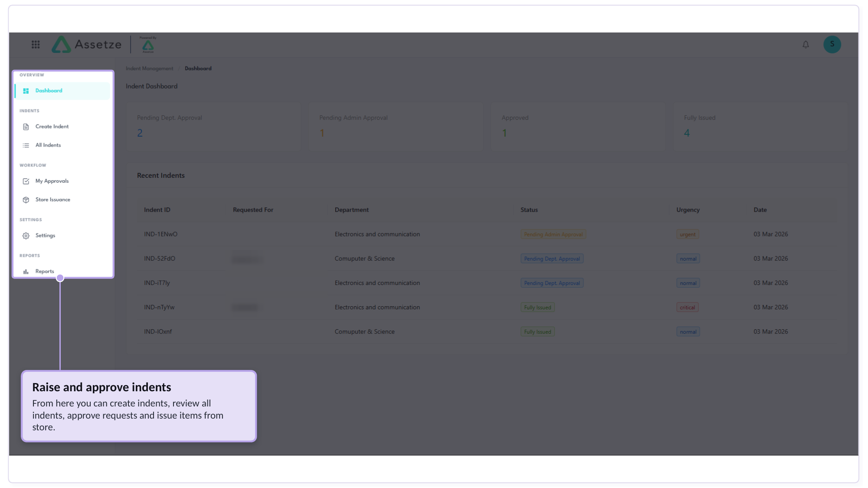Image resolution: width=868 pixels, height=488 pixels.
Task: Open indent IND-52FdO
Action: [x=160, y=259]
